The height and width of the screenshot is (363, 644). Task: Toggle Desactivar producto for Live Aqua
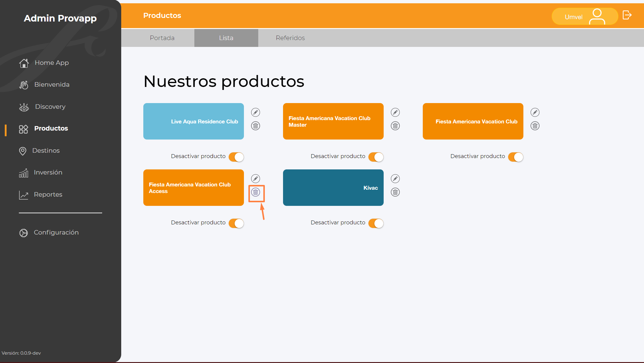coord(236,157)
